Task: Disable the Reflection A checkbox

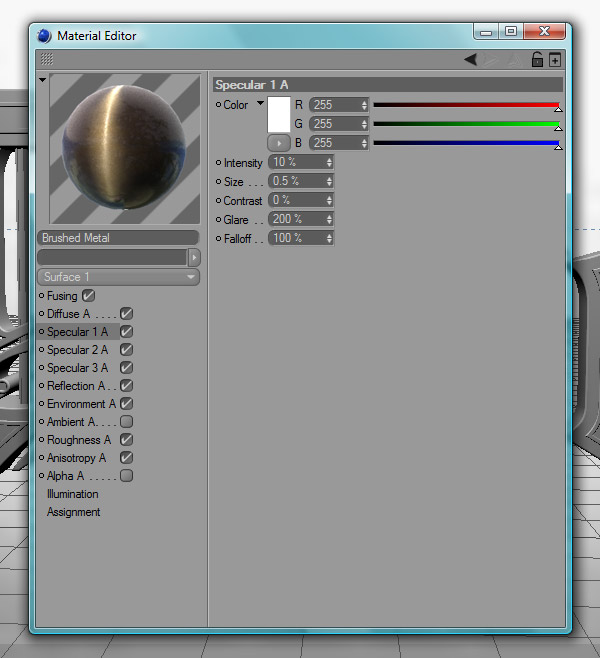Action: pos(126,385)
